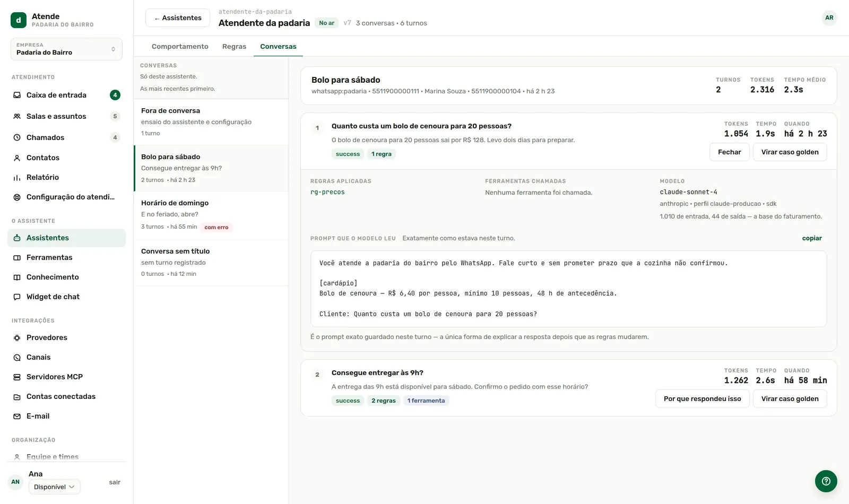Click the Salas e assuntos people icon

pyautogui.click(x=17, y=116)
